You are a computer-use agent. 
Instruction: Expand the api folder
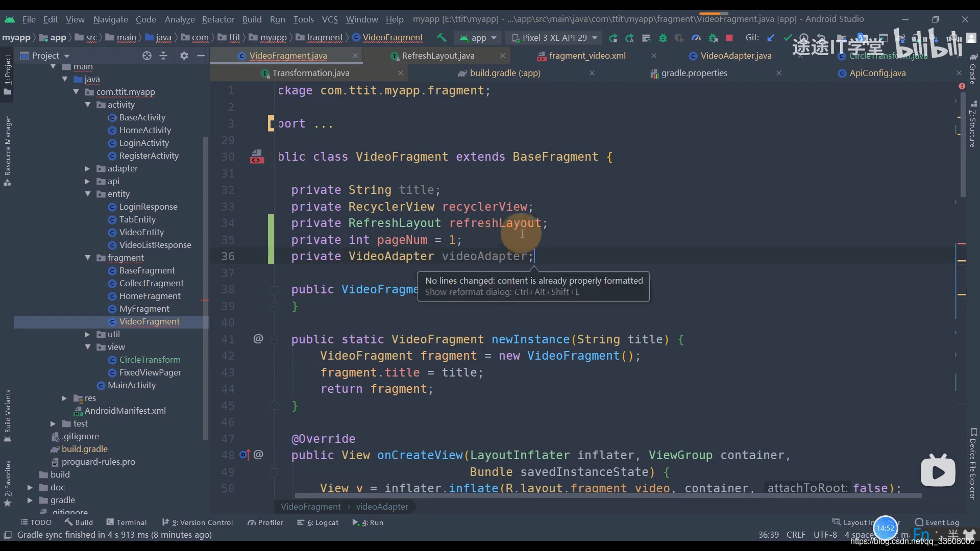(87, 181)
